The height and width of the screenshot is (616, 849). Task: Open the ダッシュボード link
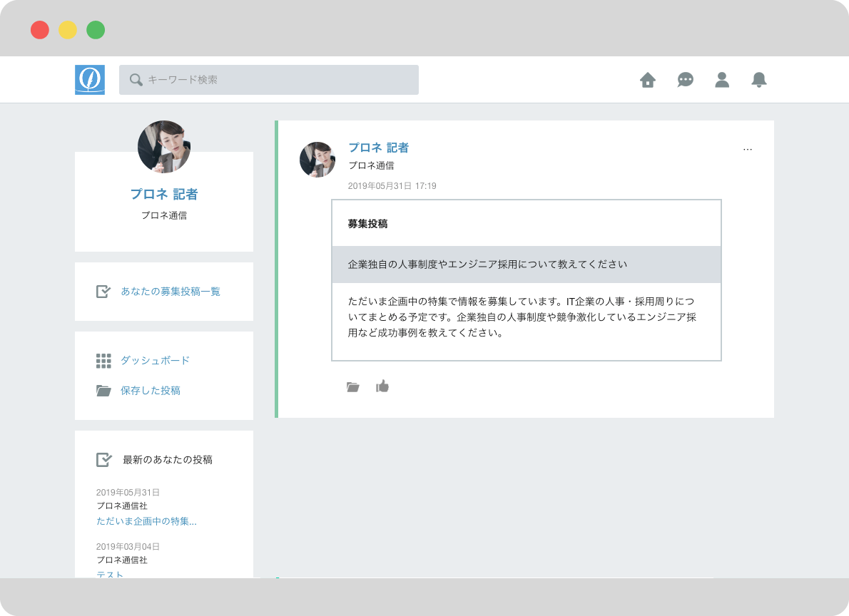(x=155, y=361)
